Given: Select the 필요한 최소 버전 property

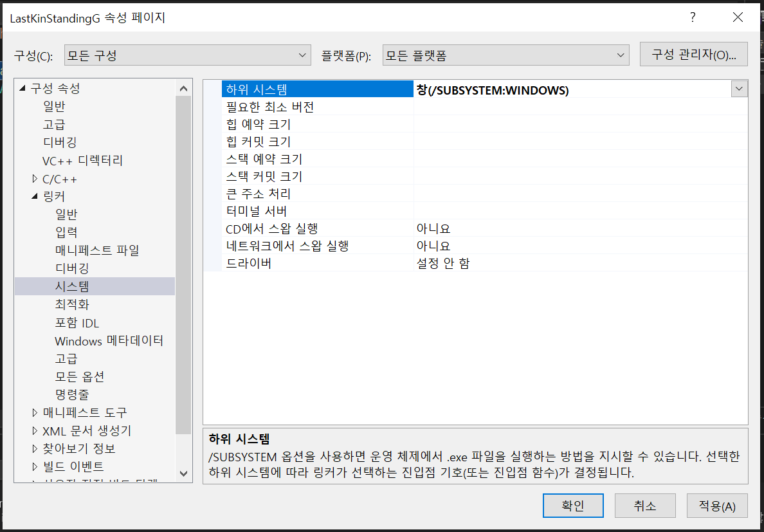Looking at the screenshot, I should 318,106.
